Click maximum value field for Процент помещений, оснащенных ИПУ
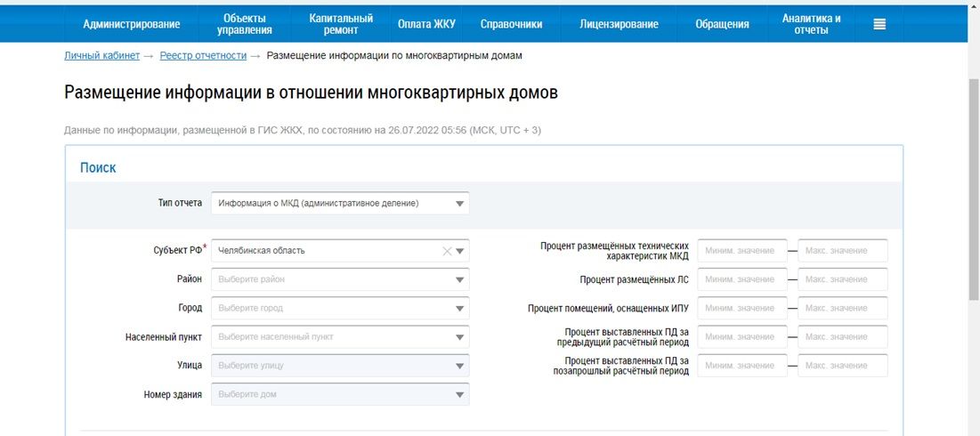This screenshot has height=436, width=980. click(x=842, y=308)
